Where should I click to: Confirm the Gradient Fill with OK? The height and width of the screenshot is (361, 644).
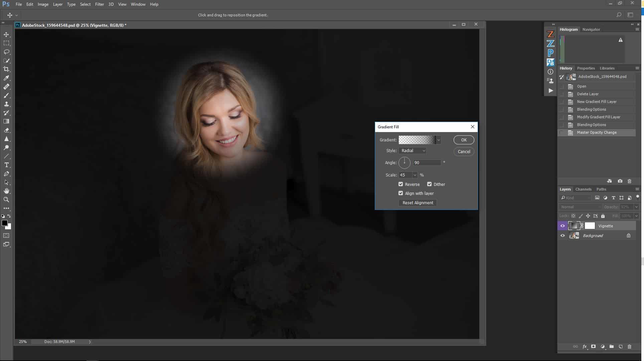tap(464, 140)
